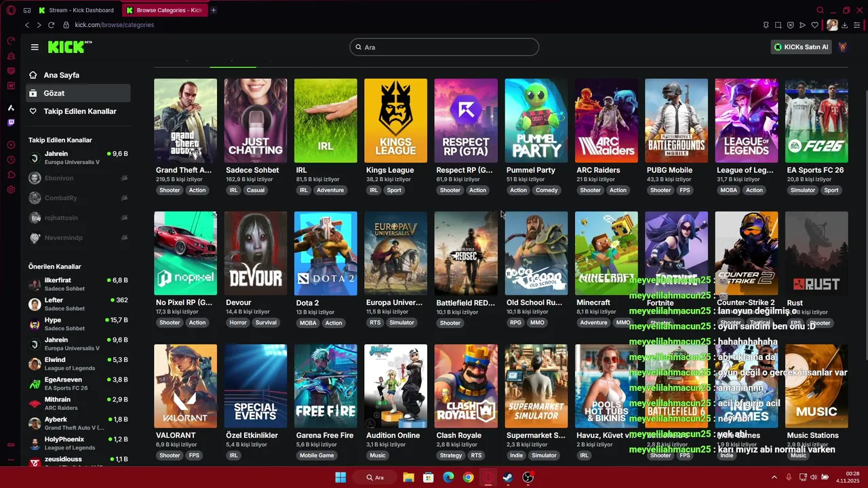Select Browse Categories - Kick tab

click(x=165, y=10)
